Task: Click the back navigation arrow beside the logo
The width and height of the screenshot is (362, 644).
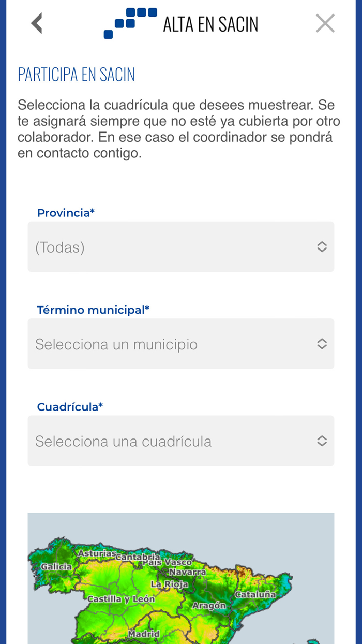Action: tap(36, 23)
